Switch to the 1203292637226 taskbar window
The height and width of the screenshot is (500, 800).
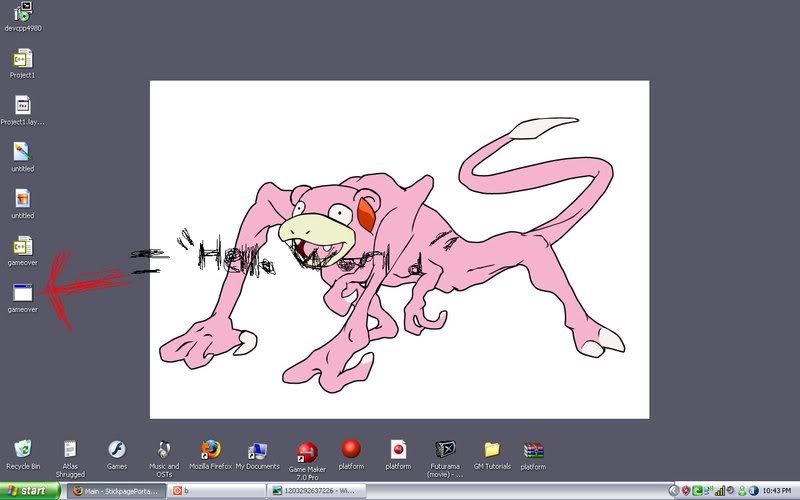(x=316, y=491)
